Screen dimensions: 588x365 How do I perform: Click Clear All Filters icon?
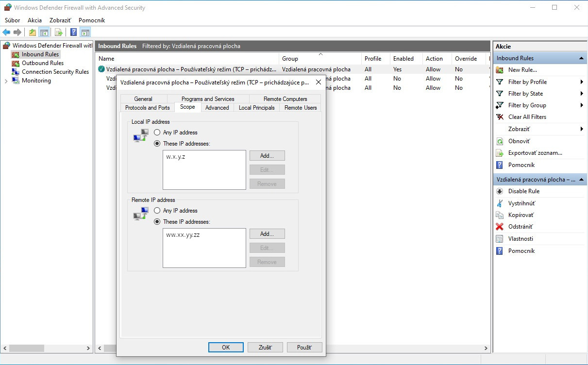(x=500, y=117)
